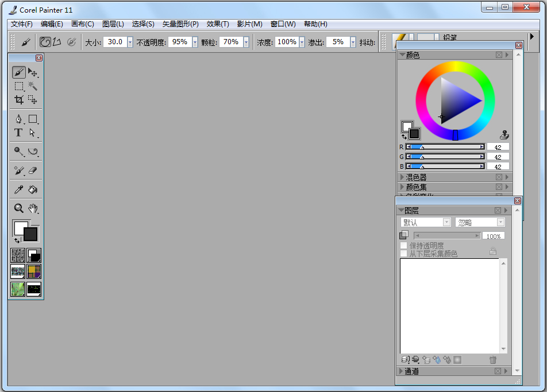
Task: Open the 窗口 menu
Action: pos(282,24)
